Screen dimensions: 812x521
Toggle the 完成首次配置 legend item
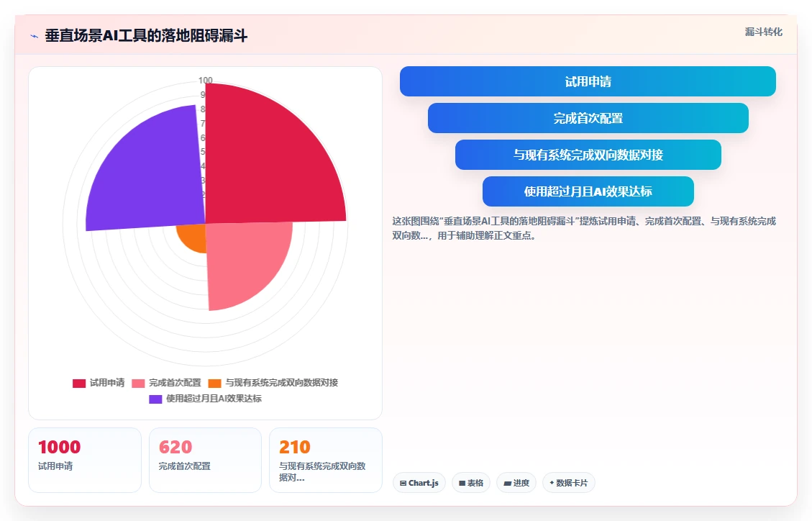[x=166, y=383]
